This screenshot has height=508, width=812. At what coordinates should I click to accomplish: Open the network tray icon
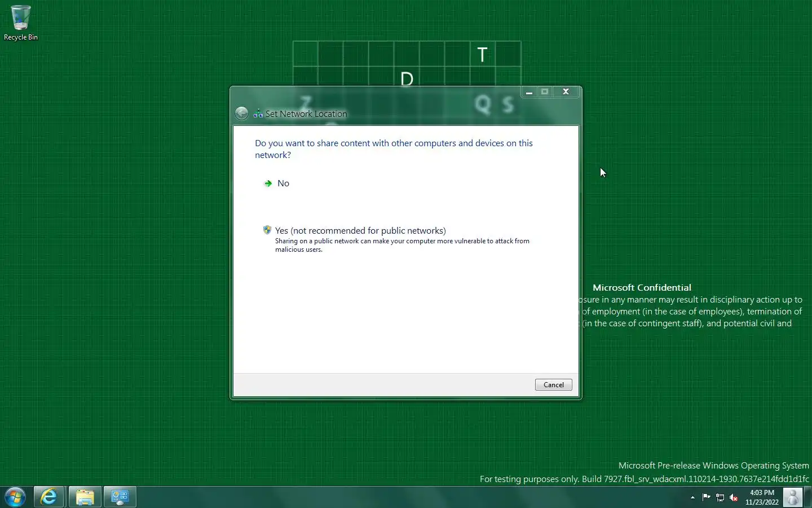720,497
